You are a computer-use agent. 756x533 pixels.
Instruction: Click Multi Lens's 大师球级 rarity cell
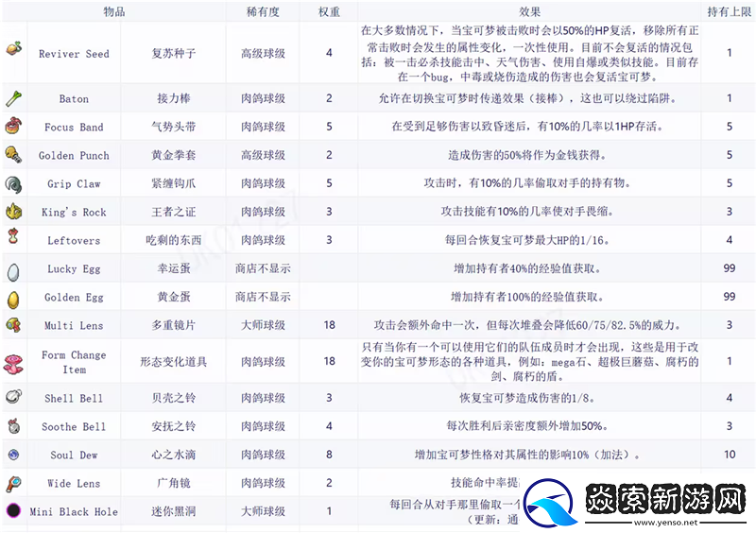(263, 325)
